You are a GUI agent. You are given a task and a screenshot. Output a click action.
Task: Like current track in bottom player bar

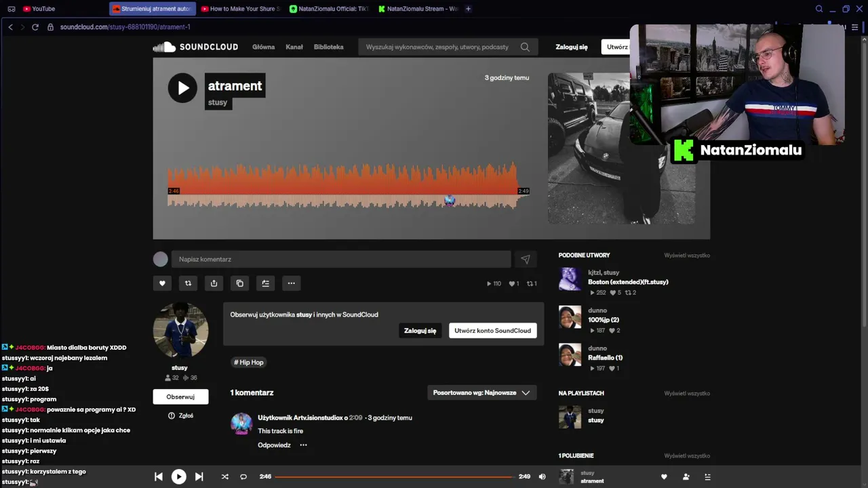[x=664, y=476]
